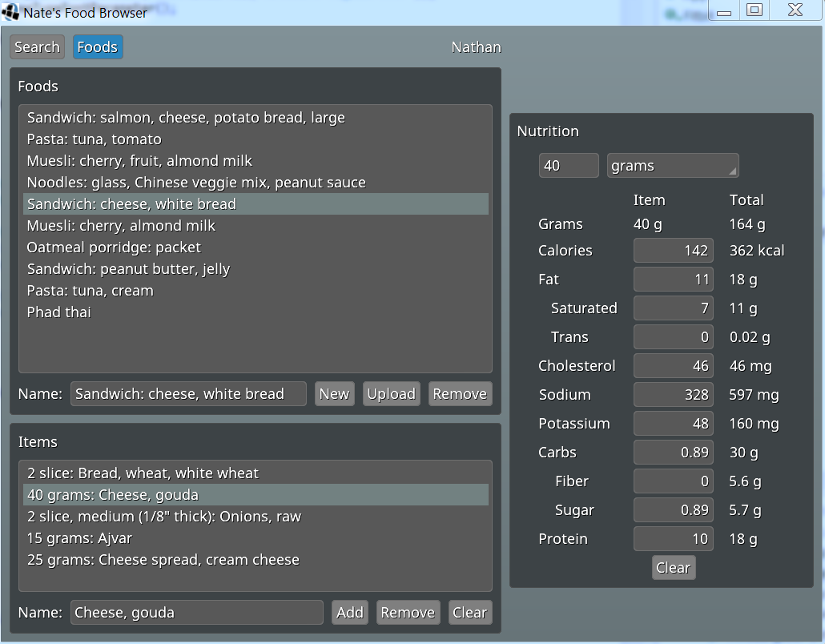Click the app icon in title bar
825x644 pixels.
[11, 12]
